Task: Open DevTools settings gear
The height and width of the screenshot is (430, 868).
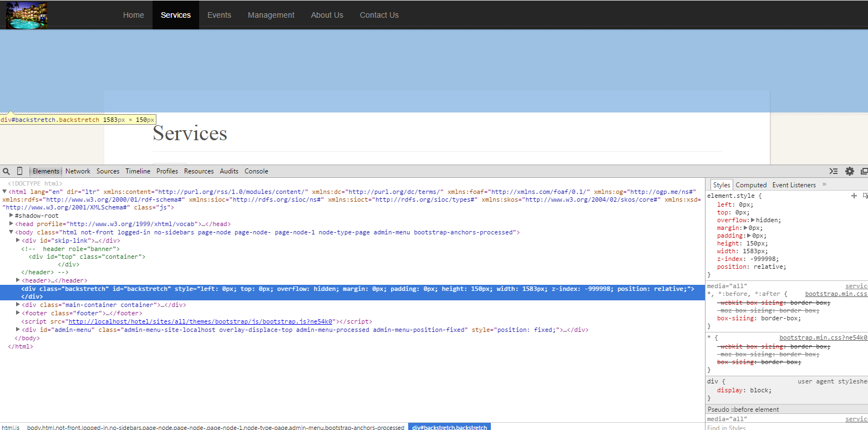Action: pos(849,171)
